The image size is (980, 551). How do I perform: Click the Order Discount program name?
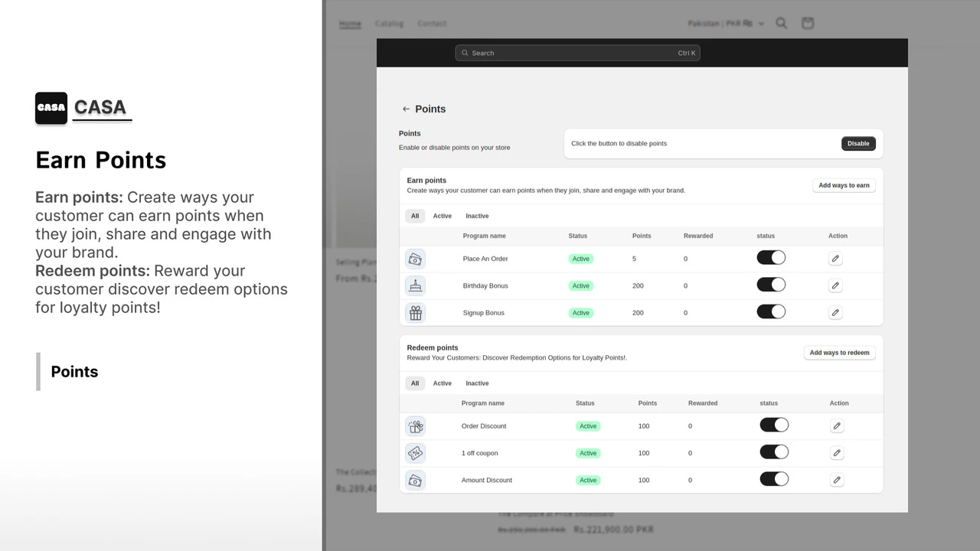[484, 426]
